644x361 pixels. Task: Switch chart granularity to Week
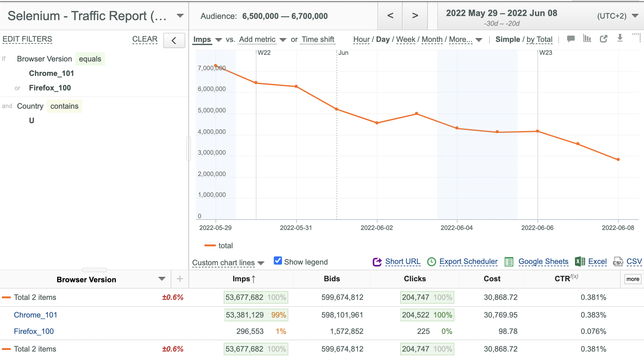click(x=405, y=39)
